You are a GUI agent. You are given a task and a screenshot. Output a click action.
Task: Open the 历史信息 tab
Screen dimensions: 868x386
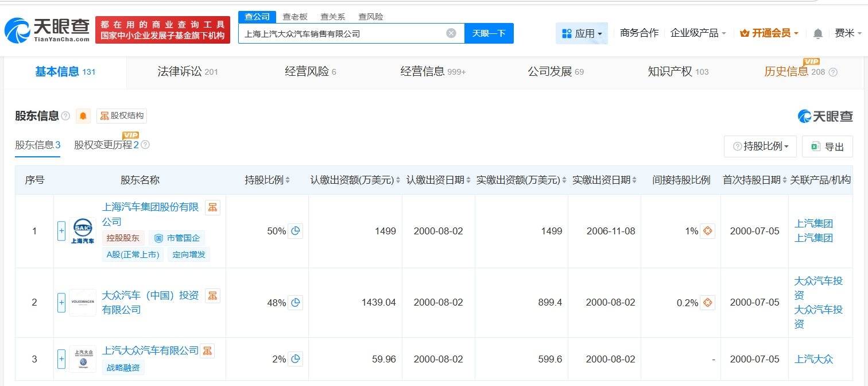tap(795, 72)
